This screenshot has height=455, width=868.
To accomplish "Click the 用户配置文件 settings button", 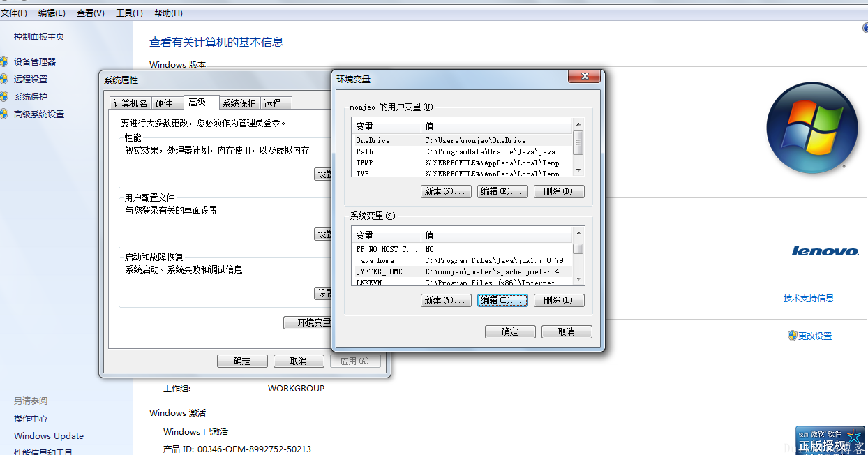I will (323, 234).
